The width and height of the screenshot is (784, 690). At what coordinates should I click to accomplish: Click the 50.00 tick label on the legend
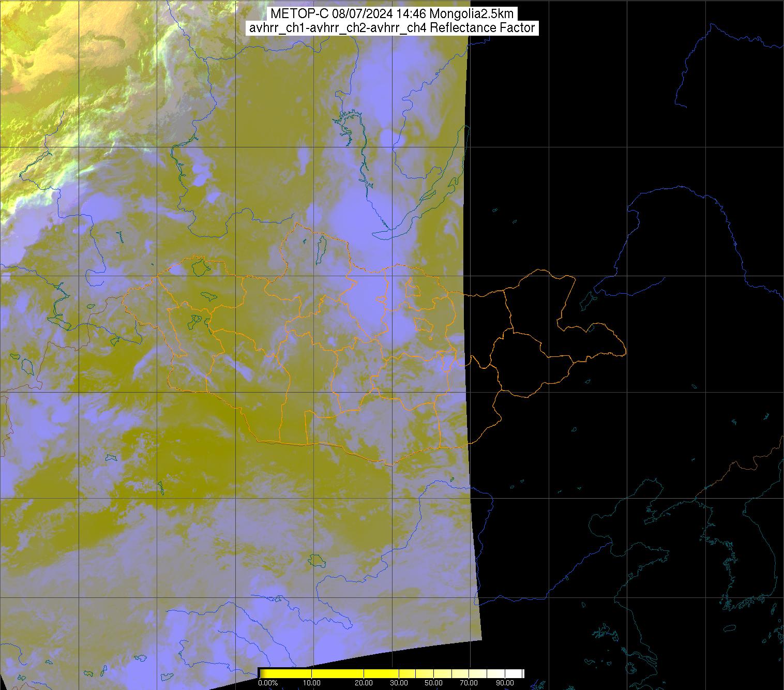coord(433,683)
